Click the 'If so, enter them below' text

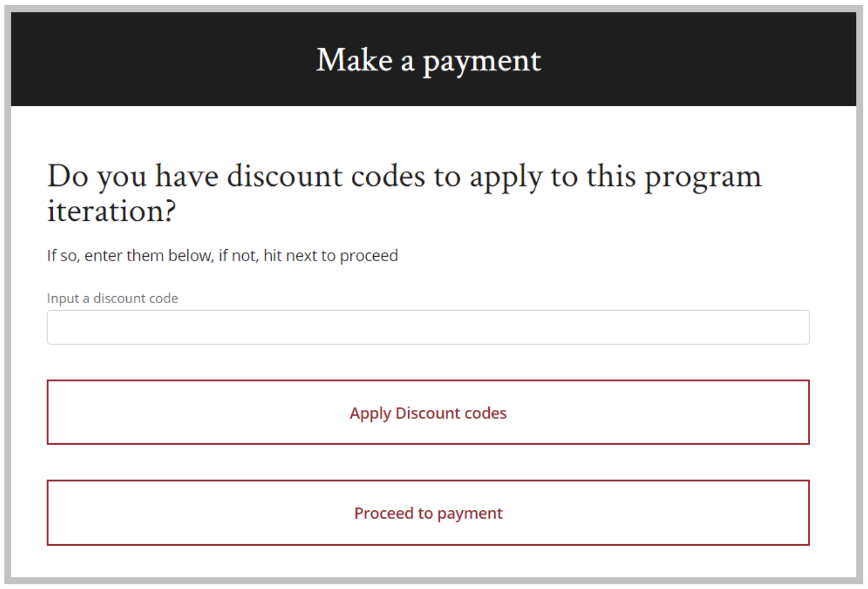click(222, 255)
